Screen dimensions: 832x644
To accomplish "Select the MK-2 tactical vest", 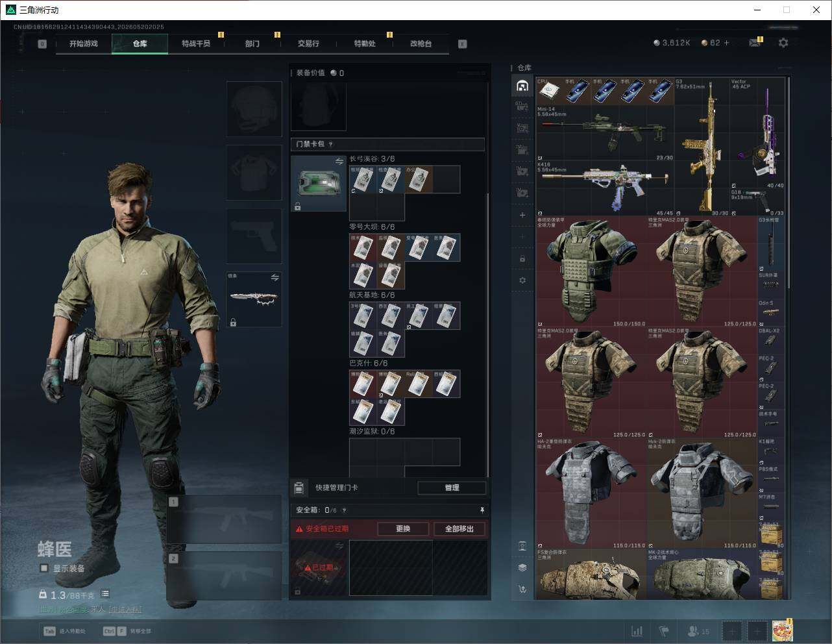I will (702, 574).
